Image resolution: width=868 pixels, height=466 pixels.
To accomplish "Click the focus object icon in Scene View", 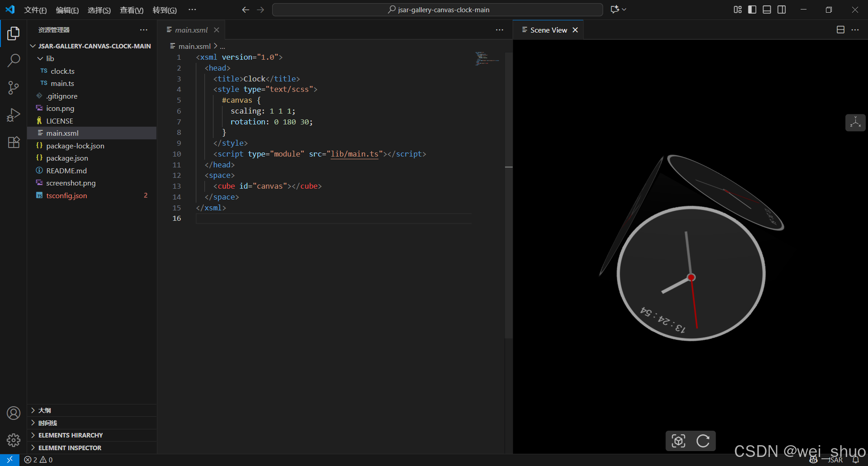I will (x=679, y=441).
